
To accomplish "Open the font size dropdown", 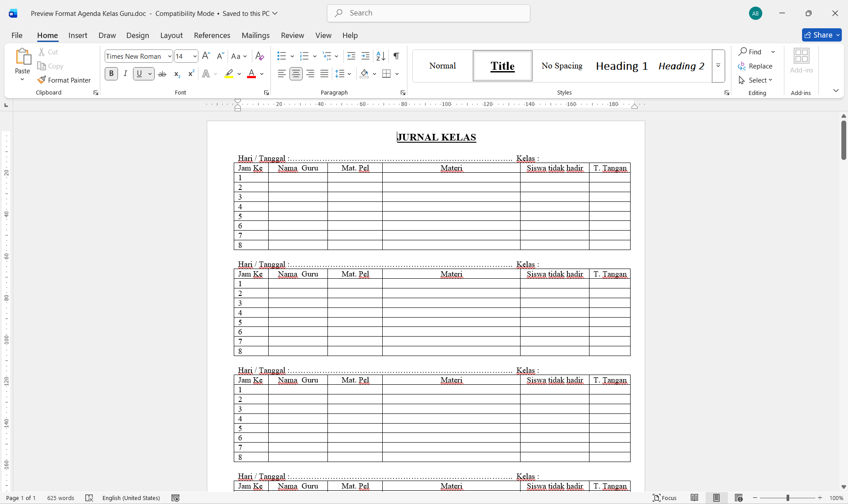I will [x=194, y=56].
